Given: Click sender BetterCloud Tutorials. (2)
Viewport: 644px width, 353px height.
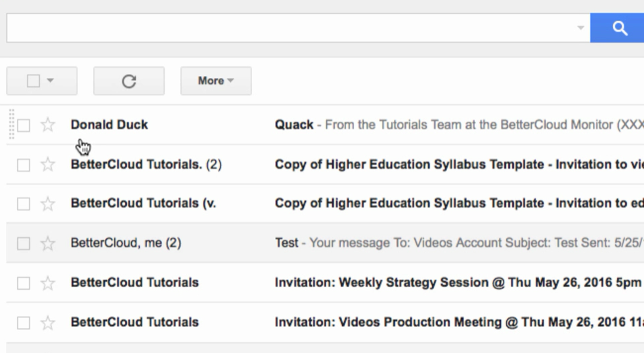Looking at the screenshot, I should coord(147,164).
